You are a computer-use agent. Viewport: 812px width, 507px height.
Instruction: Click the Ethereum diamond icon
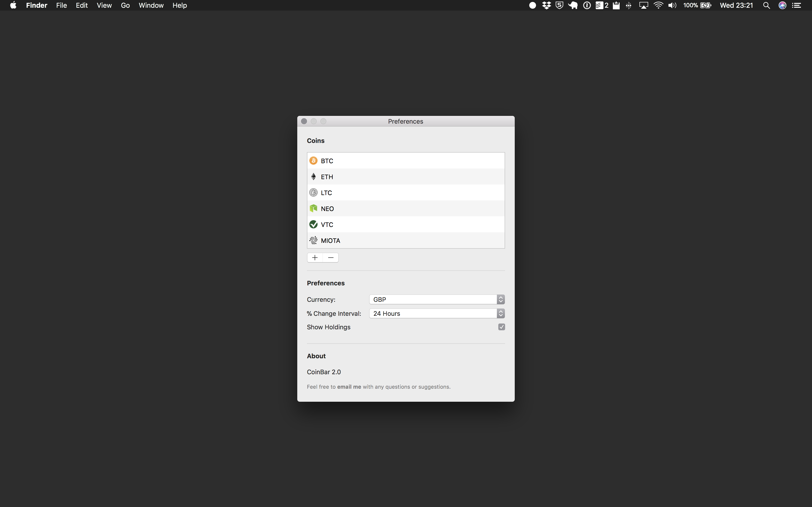click(313, 177)
